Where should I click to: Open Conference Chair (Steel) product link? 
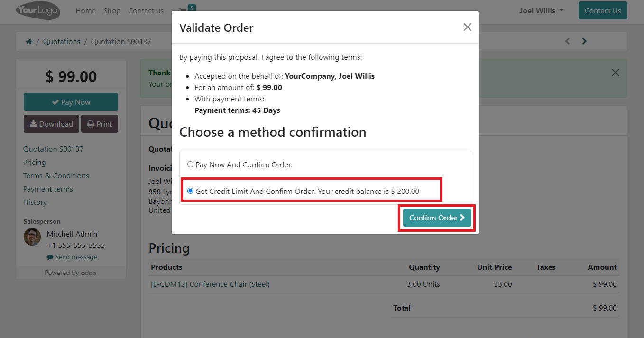click(x=210, y=284)
